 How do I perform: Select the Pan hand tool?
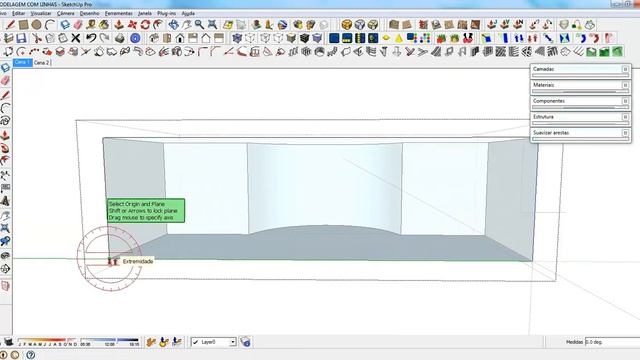tap(186, 25)
